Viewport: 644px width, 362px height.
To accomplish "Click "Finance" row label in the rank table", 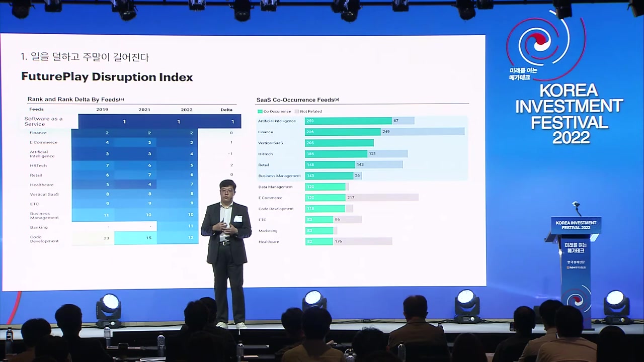I will (38, 133).
